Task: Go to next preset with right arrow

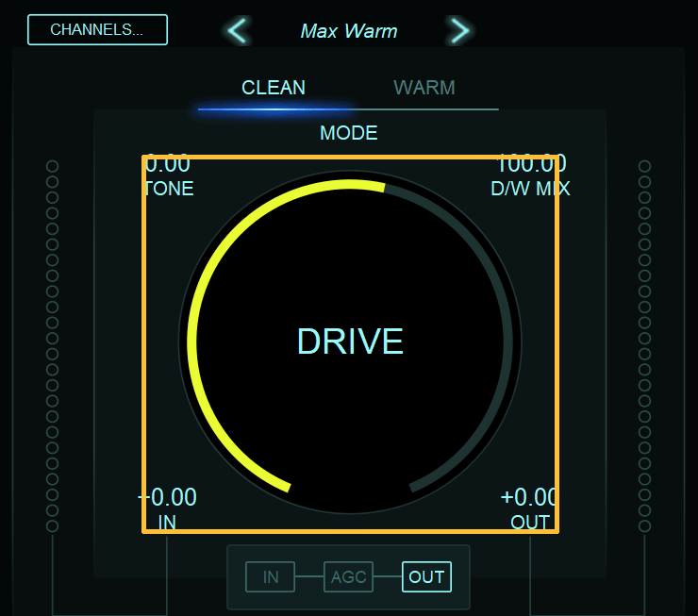Action: click(x=459, y=30)
